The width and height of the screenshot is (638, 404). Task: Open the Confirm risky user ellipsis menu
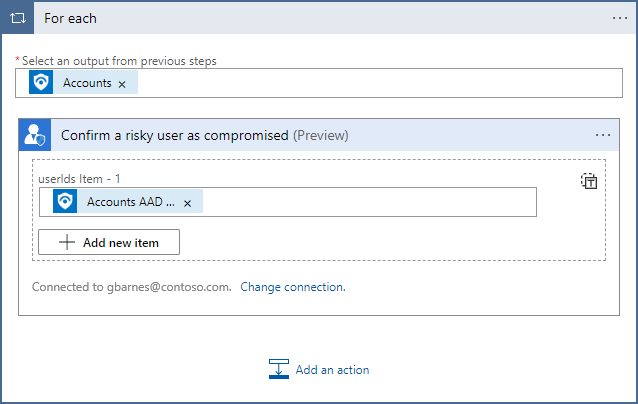[x=603, y=135]
